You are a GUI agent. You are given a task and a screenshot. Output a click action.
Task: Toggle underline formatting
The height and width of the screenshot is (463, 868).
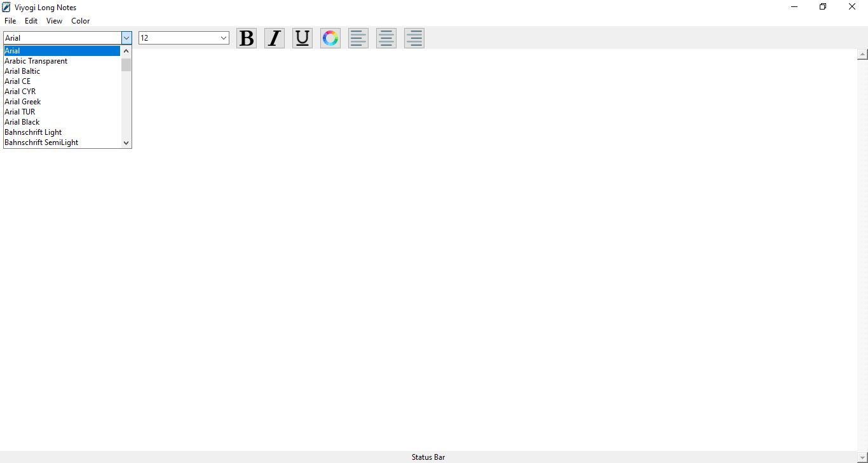(x=302, y=38)
